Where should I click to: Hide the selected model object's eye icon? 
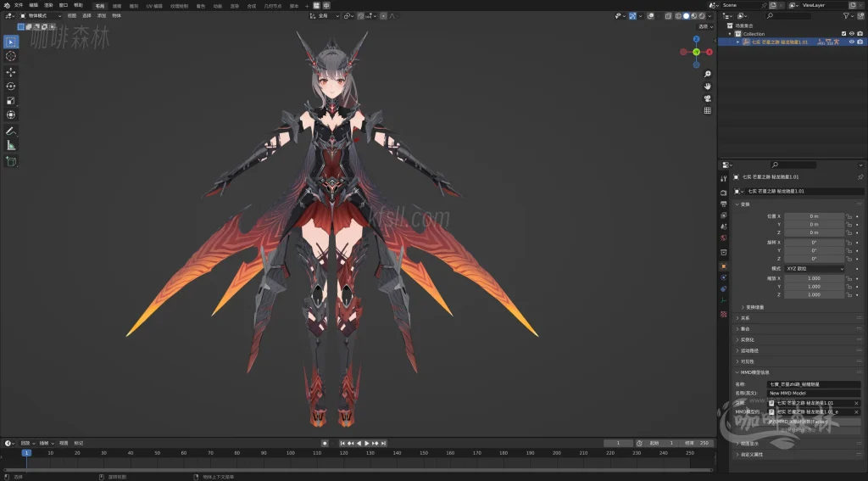[x=852, y=42]
